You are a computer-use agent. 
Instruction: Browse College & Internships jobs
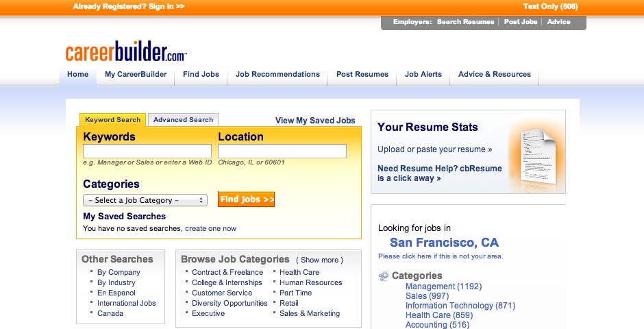pos(227,282)
